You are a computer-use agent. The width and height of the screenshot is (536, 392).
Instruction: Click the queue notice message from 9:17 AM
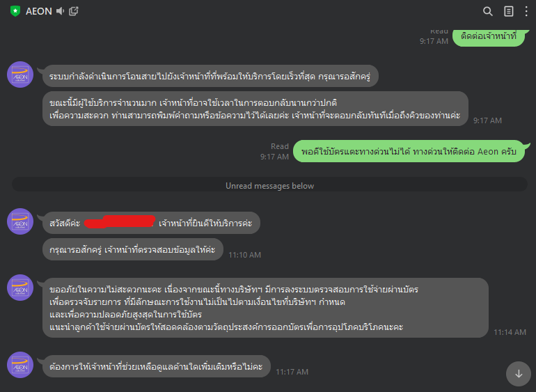[255, 109]
